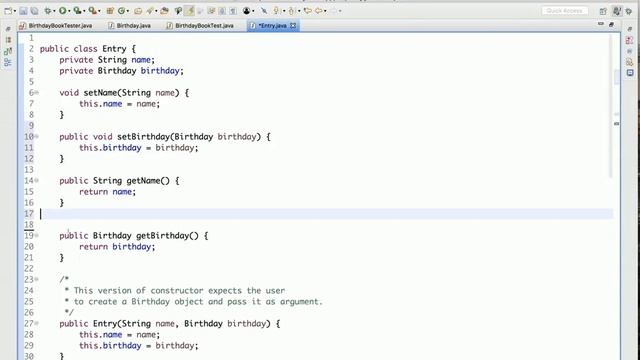640x360 pixels.
Task: Click the Debug bug icon
Action: [x=48, y=11]
